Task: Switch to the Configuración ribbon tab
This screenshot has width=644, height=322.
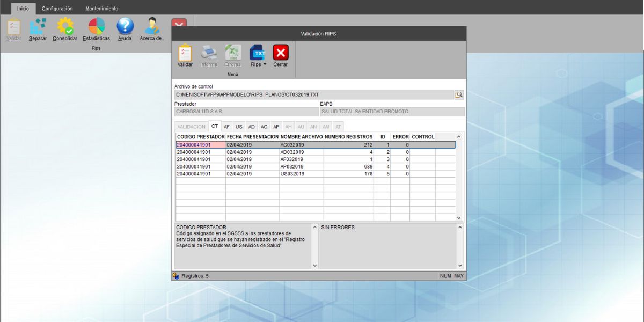Action: (x=57, y=9)
